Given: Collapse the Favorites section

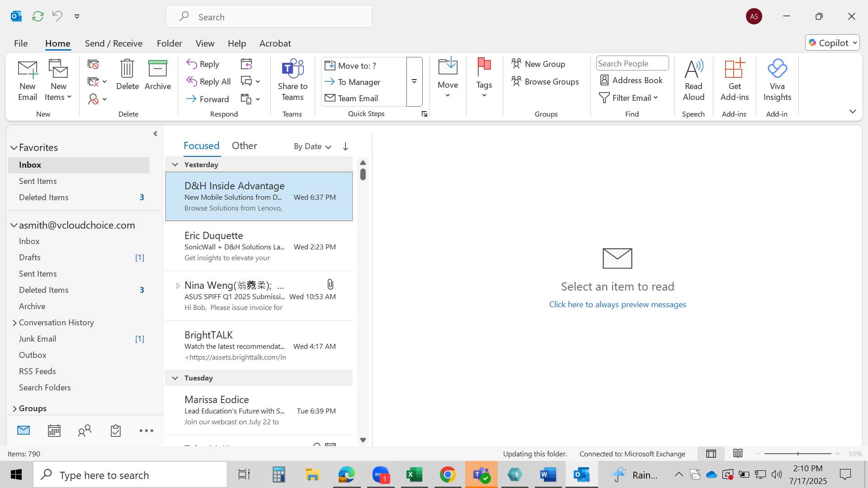Looking at the screenshot, I should pos(14,148).
